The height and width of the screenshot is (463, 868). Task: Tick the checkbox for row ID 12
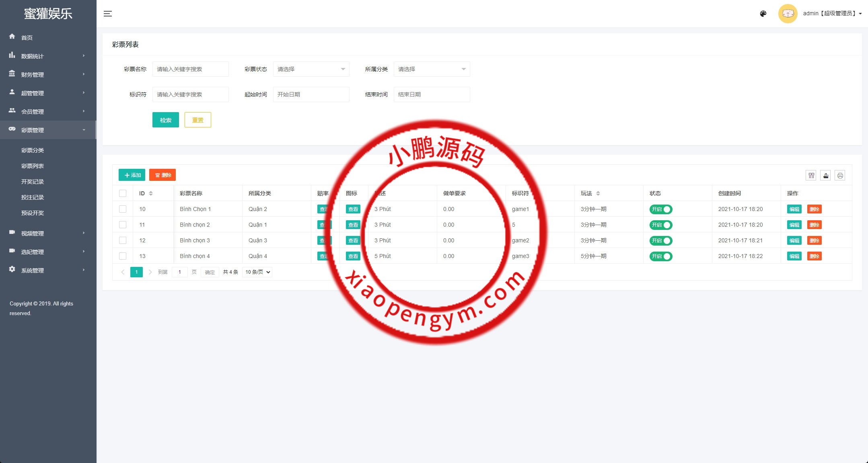[123, 240]
